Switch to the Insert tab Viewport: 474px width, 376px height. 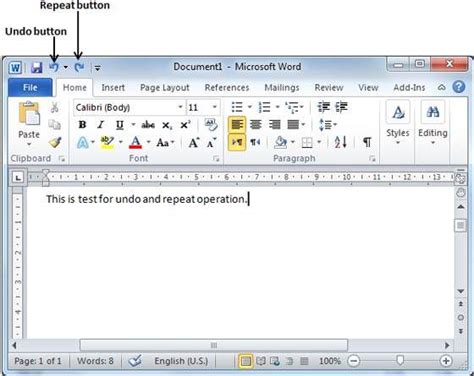[113, 87]
